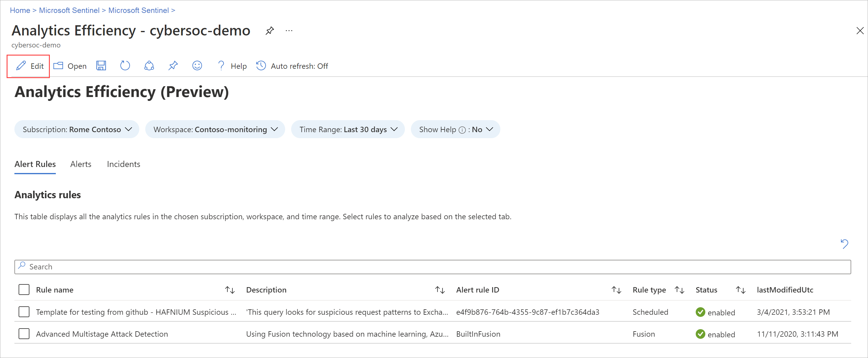Image resolution: width=868 pixels, height=358 pixels.
Task: Click the Home breadcrumb link
Action: point(20,11)
